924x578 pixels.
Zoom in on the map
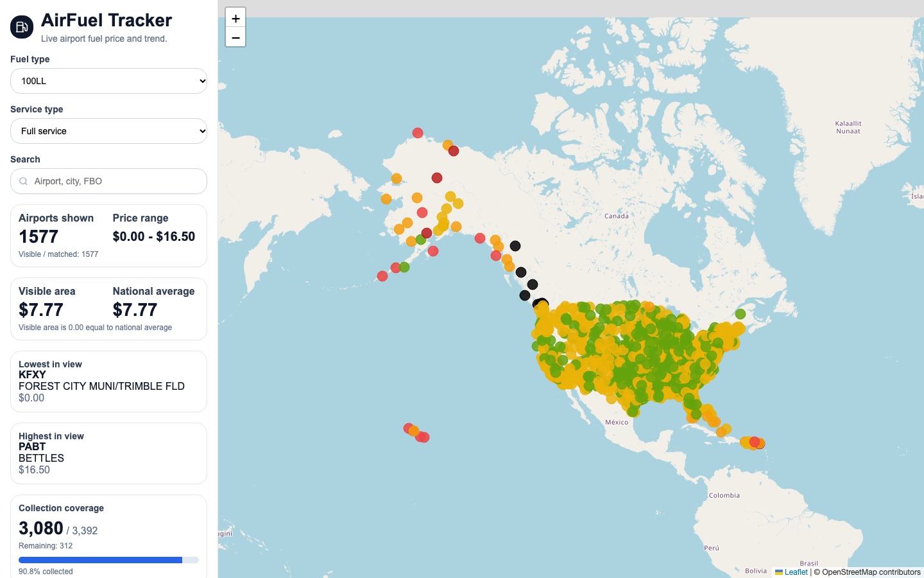[235, 18]
